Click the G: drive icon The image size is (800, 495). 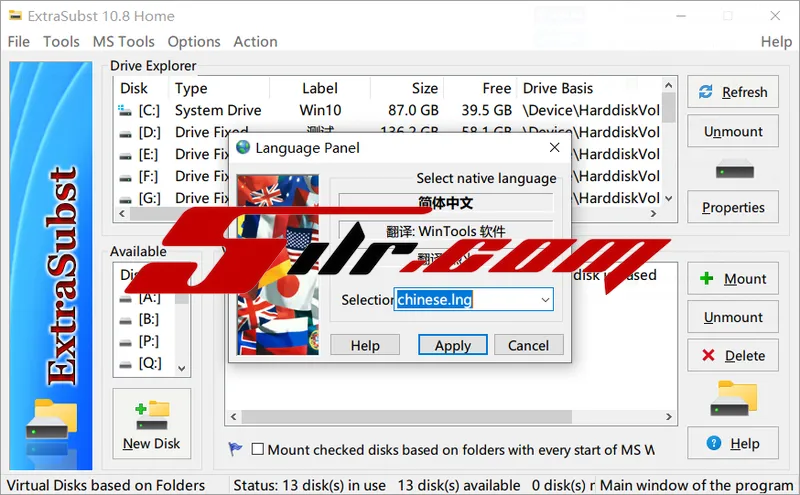pyautogui.click(x=126, y=200)
